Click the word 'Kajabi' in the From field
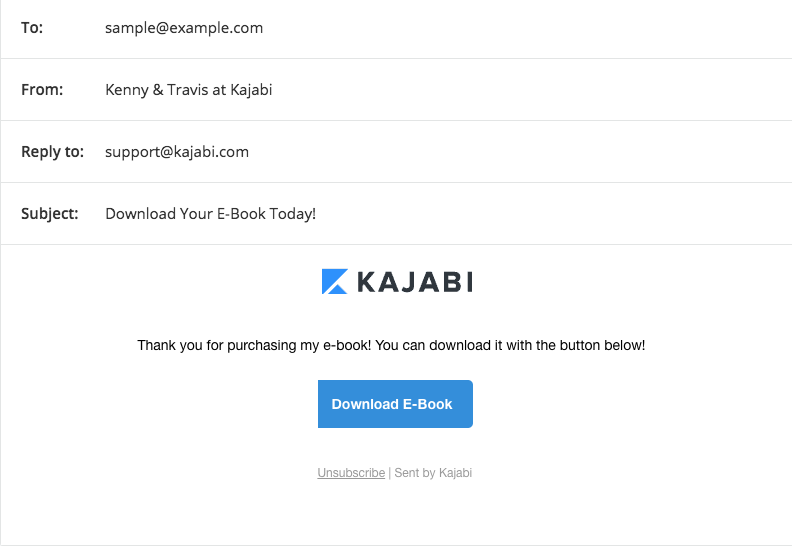792x546 pixels. (251, 90)
